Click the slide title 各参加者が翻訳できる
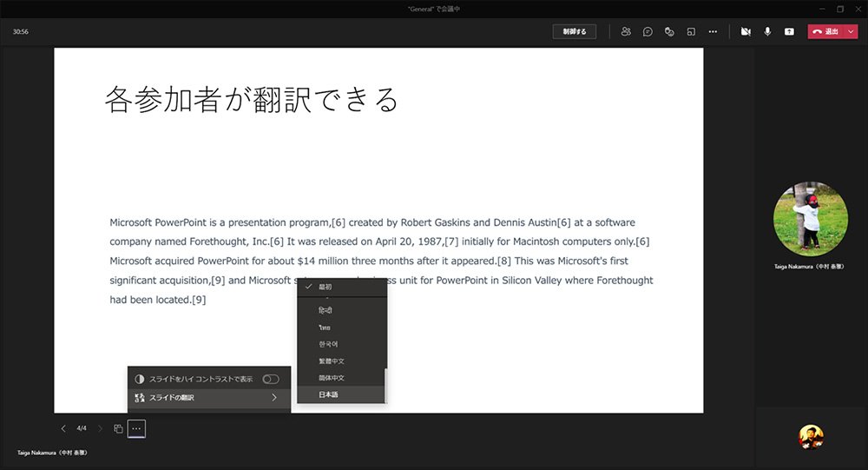This screenshot has width=868, height=470. [252, 100]
